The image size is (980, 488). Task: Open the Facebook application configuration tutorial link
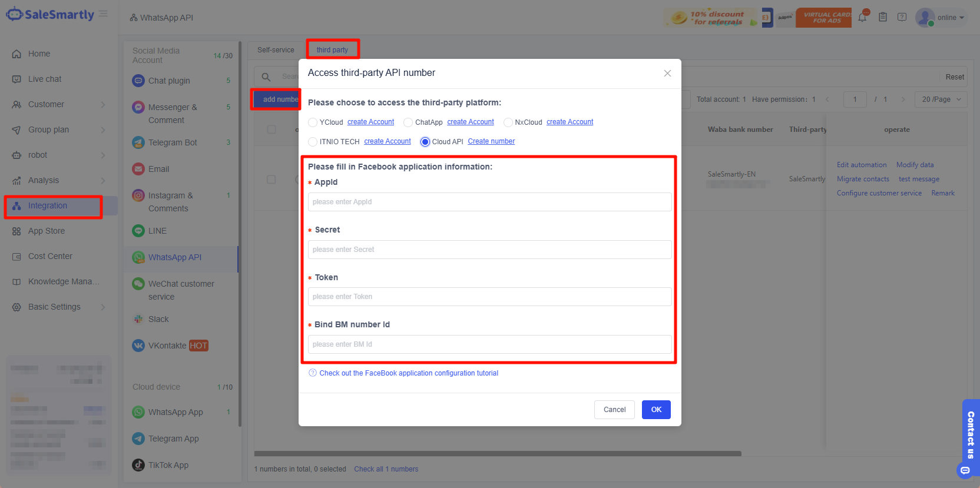(x=408, y=373)
